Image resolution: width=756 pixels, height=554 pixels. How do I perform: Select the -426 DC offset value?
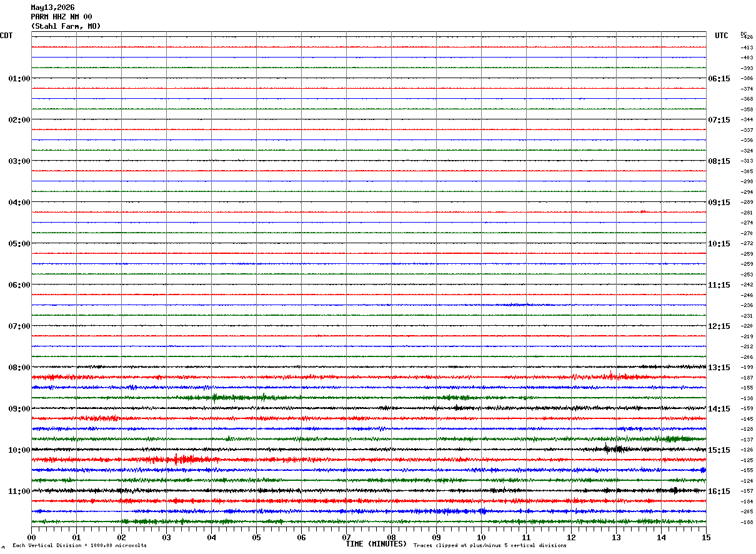[x=747, y=38]
